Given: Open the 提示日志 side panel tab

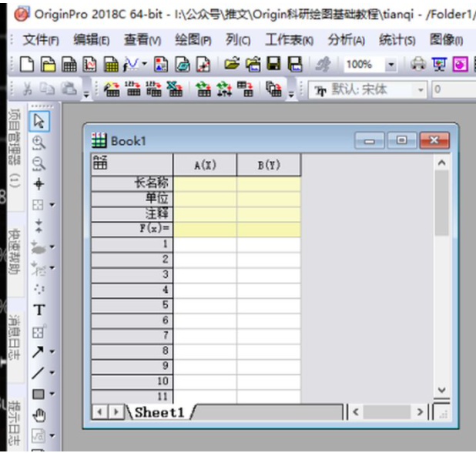Looking at the screenshot, I should [x=15, y=424].
